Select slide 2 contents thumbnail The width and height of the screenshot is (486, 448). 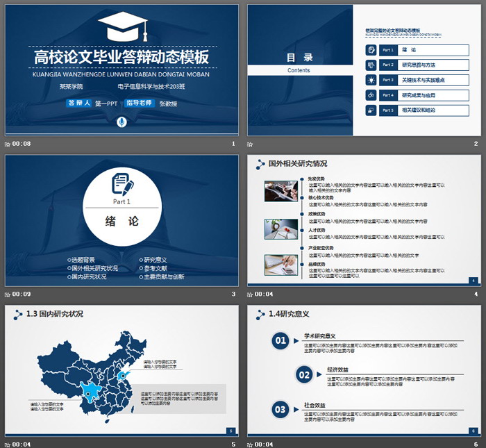364,70
